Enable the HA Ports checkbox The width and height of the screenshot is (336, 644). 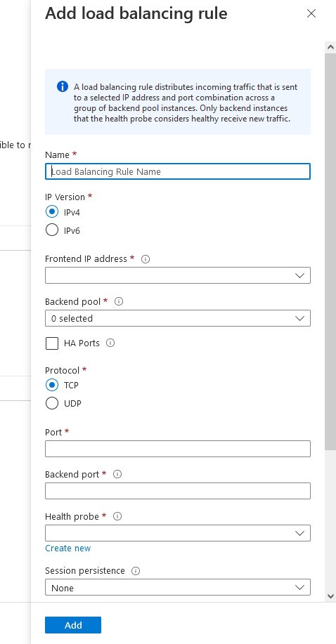click(52, 343)
